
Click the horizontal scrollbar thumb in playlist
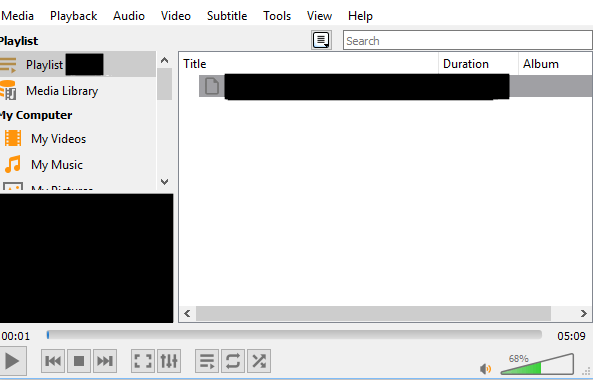click(x=373, y=313)
